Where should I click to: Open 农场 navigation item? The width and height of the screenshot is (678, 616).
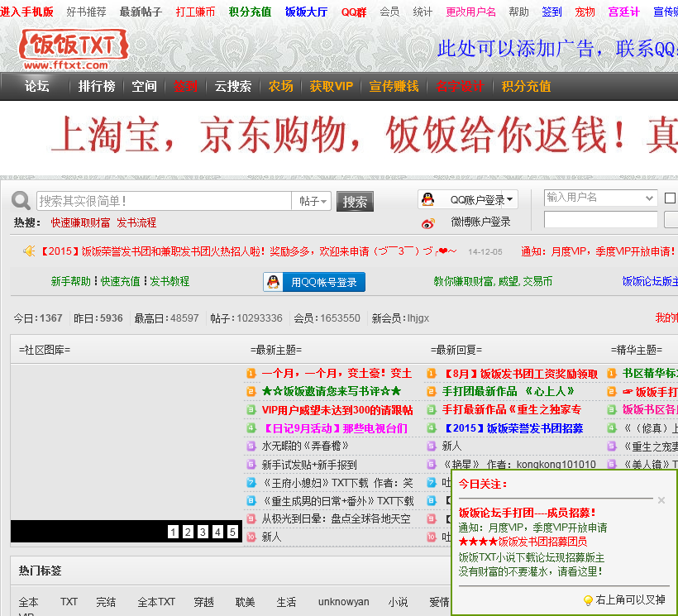pyautogui.click(x=280, y=86)
